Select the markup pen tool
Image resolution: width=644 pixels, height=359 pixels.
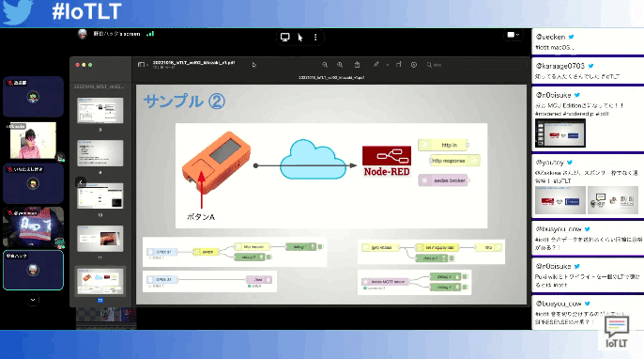click(376, 65)
